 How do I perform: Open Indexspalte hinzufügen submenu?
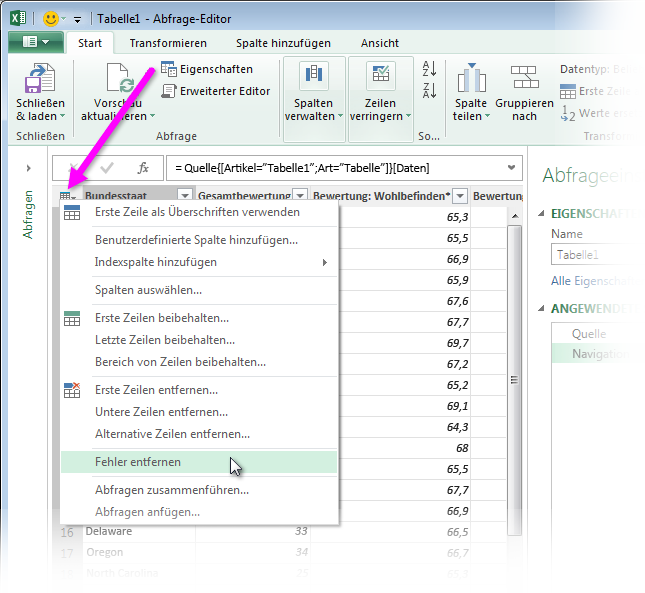coord(199,262)
